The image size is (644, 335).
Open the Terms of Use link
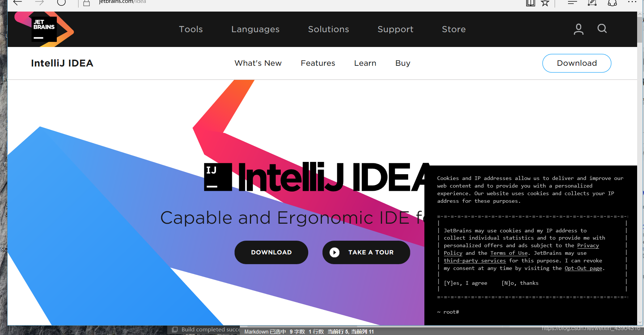(x=509, y=253)
